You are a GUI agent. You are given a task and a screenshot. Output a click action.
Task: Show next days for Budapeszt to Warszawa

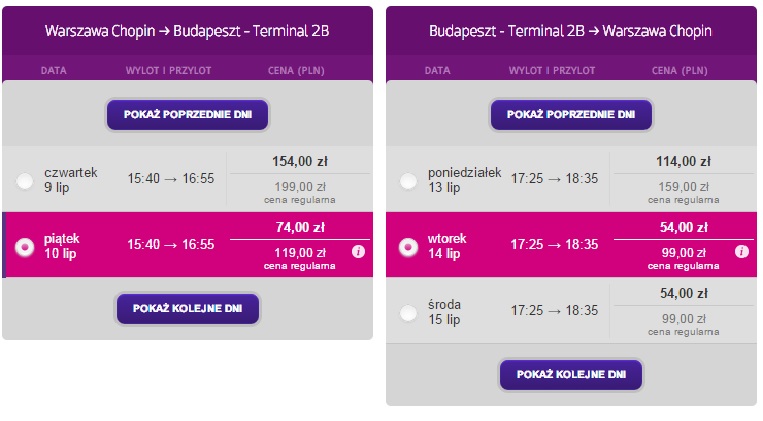coord(571,375)
